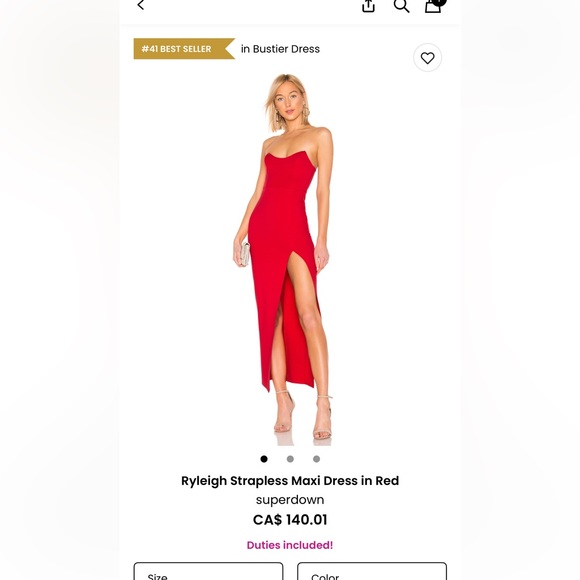580x580 pixels.
Task: Click the CA$ 140.01 price
Action: click(x=290, y=520)
